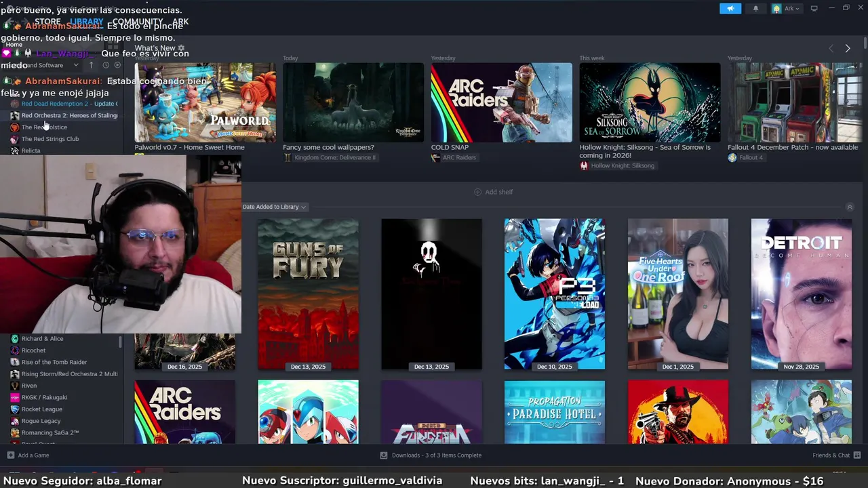Open the What's New settings gear
868x488 pixels.
tap(181, 48)
